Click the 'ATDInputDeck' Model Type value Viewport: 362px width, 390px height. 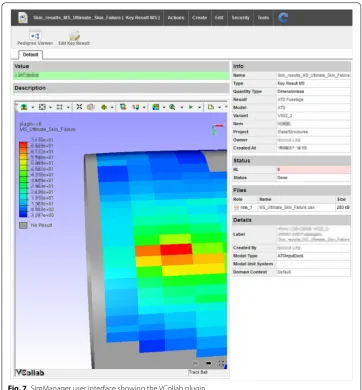(290, 256)
